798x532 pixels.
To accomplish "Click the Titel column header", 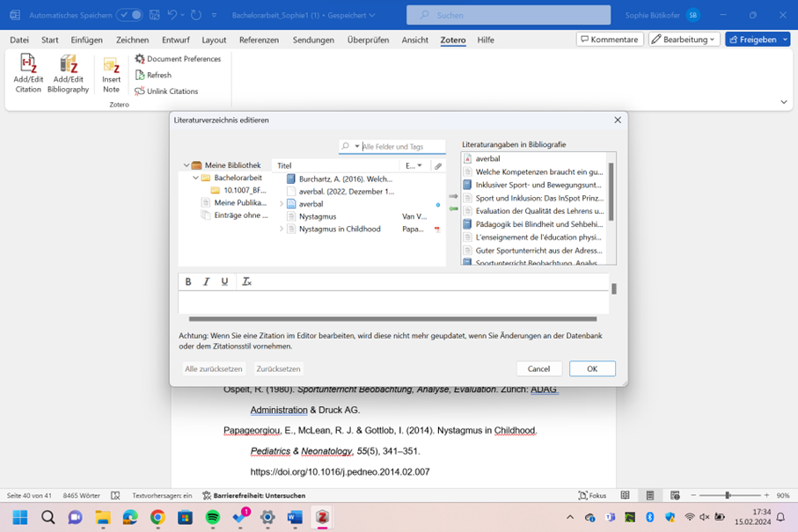I will (x=336, y=166).
